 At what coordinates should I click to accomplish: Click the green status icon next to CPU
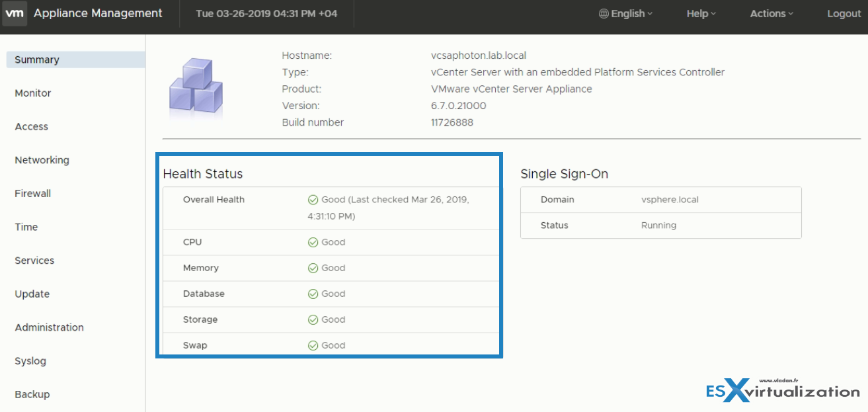(313, 242)
